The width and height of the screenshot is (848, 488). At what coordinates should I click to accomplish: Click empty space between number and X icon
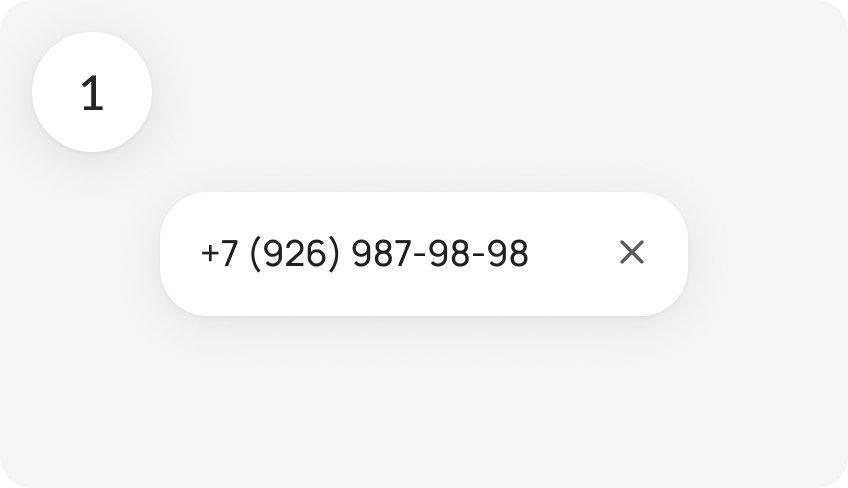point(573,253)
